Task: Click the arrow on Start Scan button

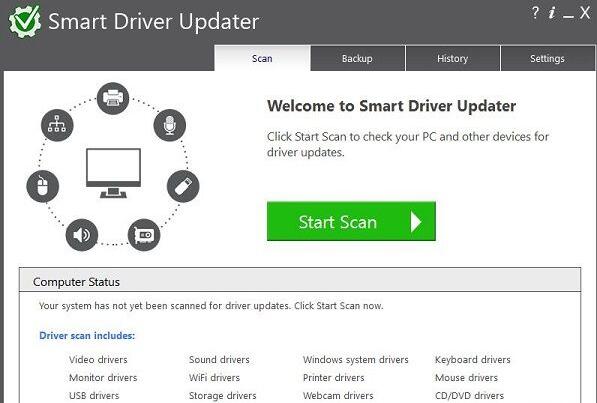Action: pos(416,222)
